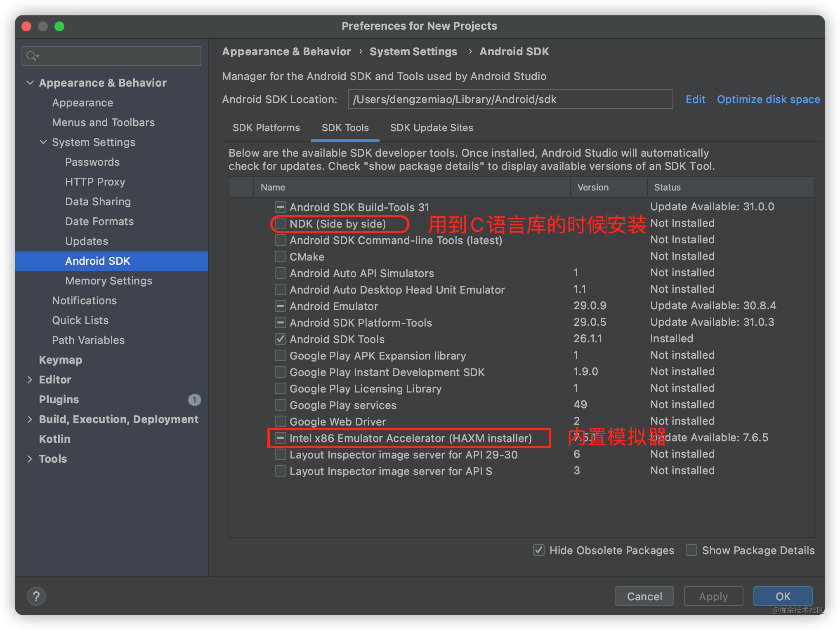This screenshot has width=840, height=630.
Task: Open Path Variables settings
Action: click(88, 340)
